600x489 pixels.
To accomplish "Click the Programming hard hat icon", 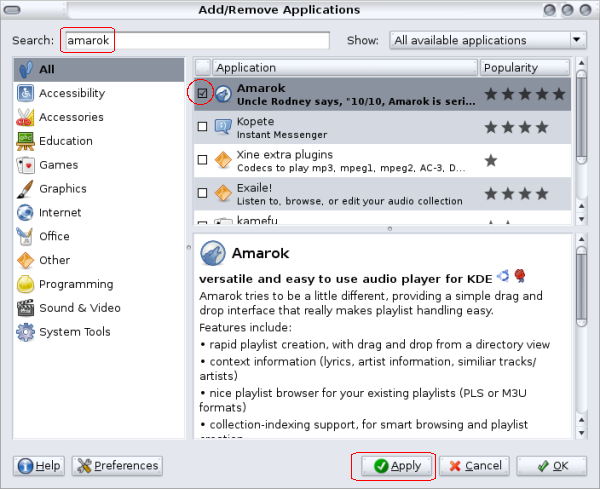I will coord(25,284).
